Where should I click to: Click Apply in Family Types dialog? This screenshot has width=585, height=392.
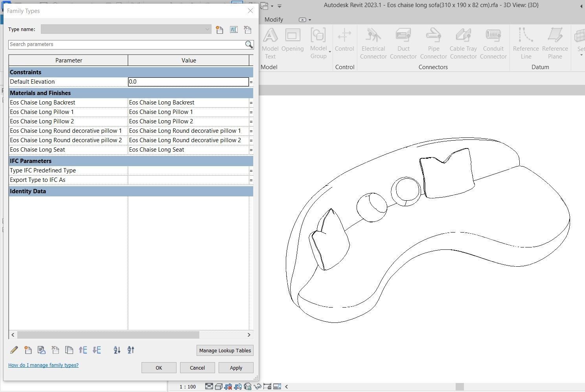[236, 368]
